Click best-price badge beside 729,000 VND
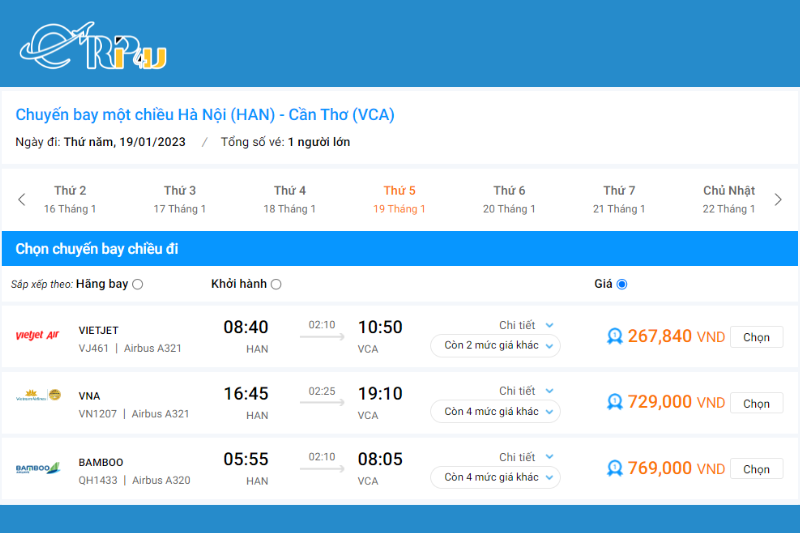 [x=614, y=402]
